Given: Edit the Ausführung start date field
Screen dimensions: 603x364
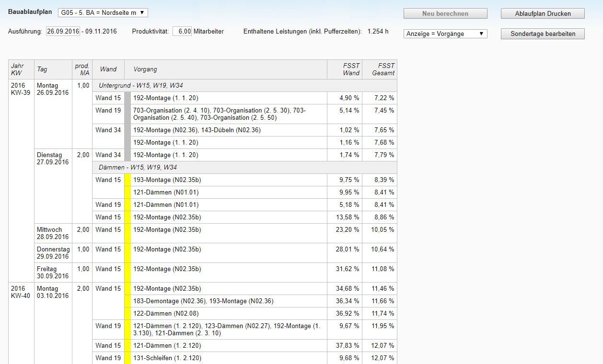Looking at the screenshot, I should coord(63,32).
